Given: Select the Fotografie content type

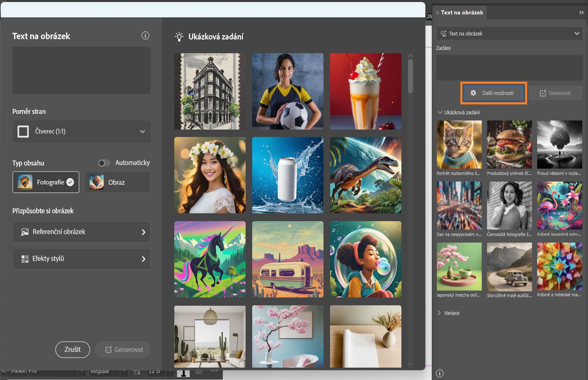Looking at the screenshot, I should (x=46, y=182).
